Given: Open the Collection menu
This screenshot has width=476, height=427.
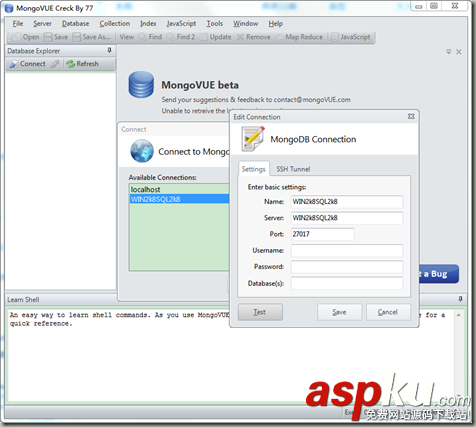Looking at the screenshot, I should pos(115,24).
